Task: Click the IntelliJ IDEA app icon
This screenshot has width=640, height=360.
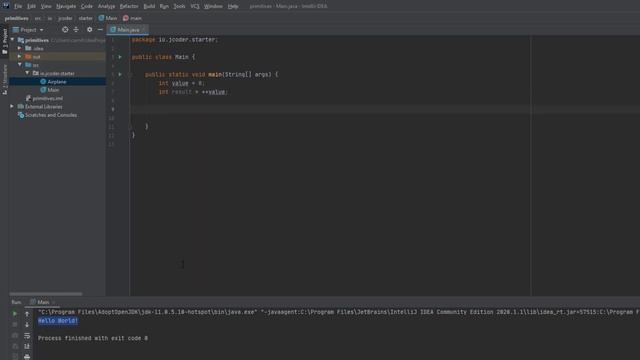Action: (6, 5)
